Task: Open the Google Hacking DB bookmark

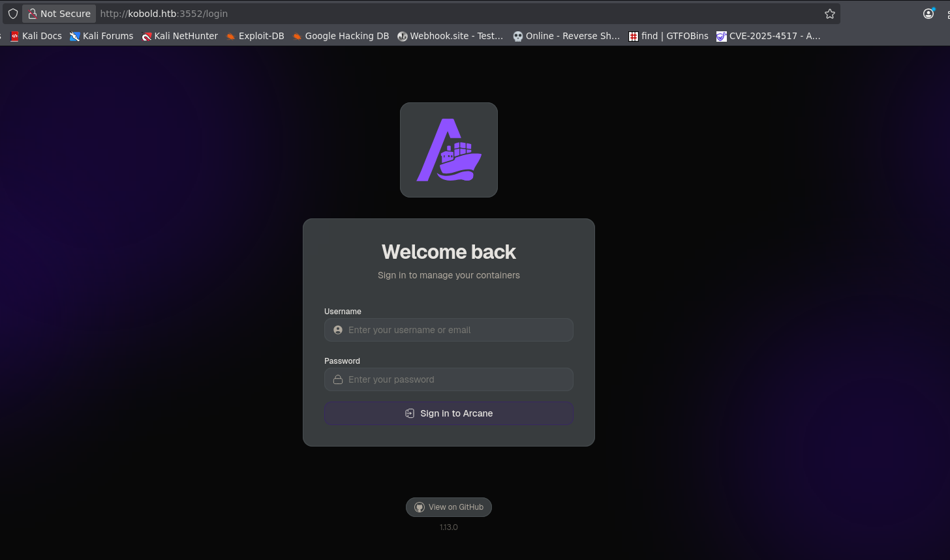Action: pyautogui.click(x=341, y=36)
